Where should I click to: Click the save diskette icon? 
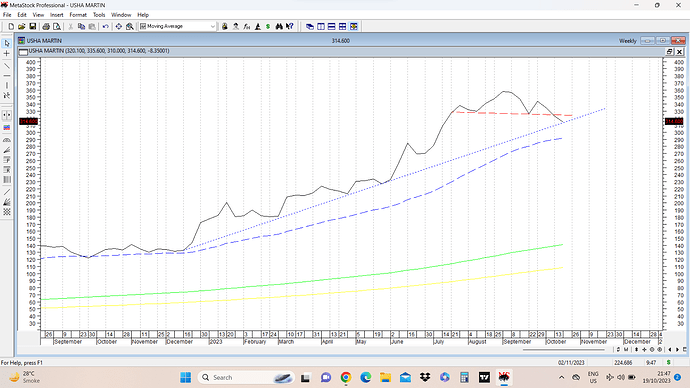[x=33, y=26]
